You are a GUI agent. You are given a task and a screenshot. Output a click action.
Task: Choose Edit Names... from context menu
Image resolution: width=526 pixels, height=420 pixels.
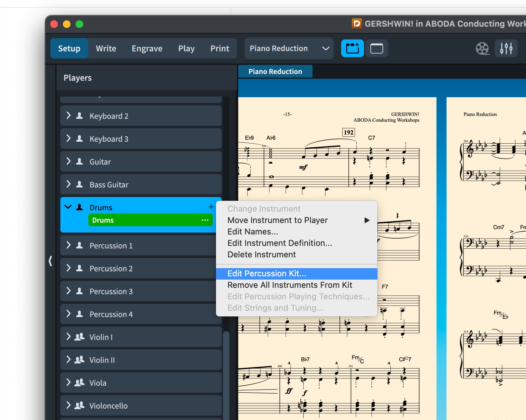[x=297, y=232]
